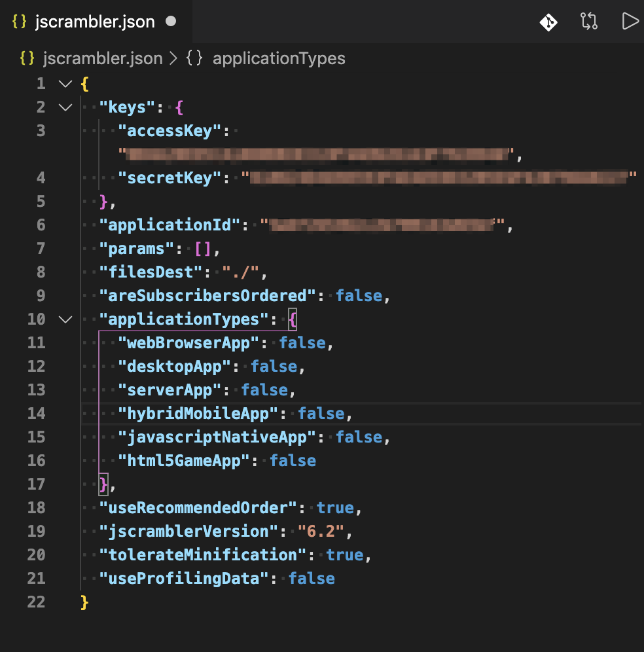Click the JSON braces icon on the tab

click(x=19, y=21)
